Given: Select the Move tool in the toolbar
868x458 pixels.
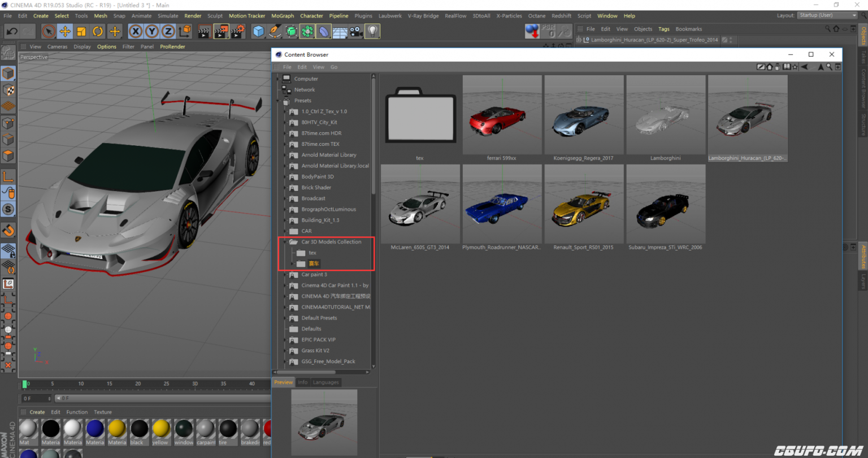Looking at the screenshot, I should (x=63, y=32).
